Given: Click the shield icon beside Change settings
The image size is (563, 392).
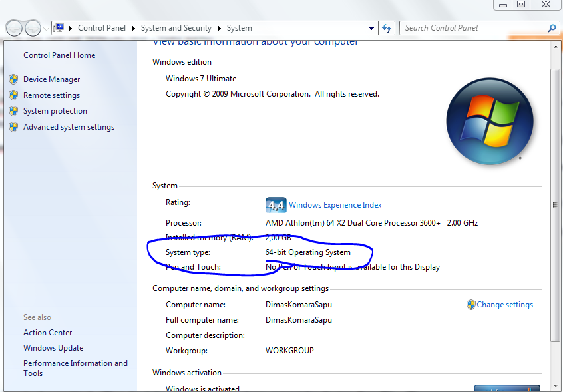Looking at the screenshot, I should [470, 305].
